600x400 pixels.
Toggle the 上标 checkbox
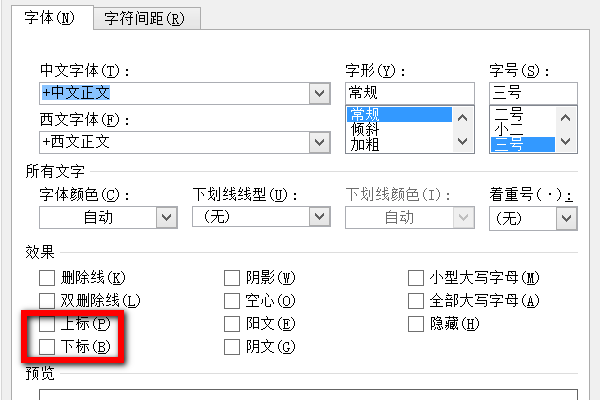47,324
